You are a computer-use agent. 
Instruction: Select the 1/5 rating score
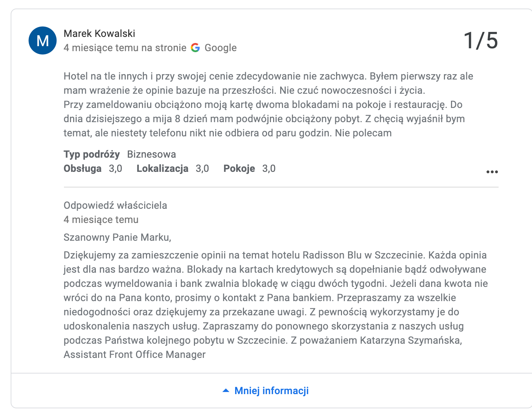[x=481, y=40]
